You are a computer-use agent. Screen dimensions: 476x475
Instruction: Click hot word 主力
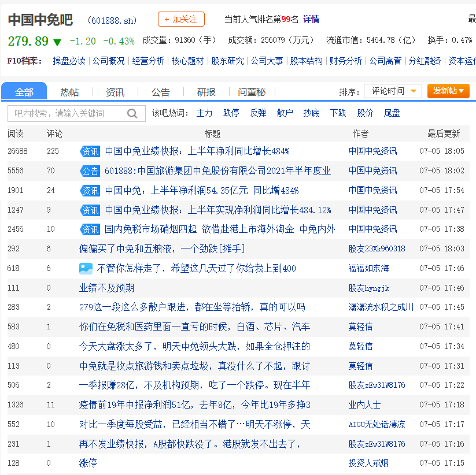point(204,113)
